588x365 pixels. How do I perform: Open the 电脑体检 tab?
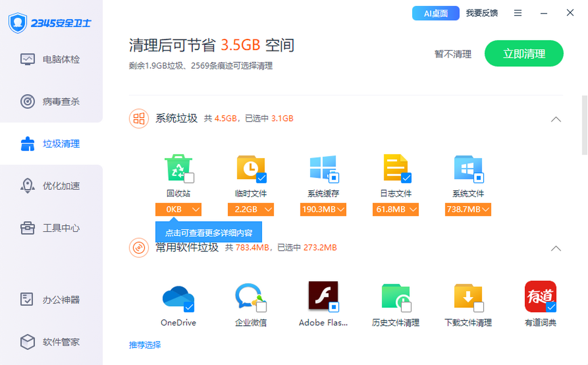coord(51,59)
